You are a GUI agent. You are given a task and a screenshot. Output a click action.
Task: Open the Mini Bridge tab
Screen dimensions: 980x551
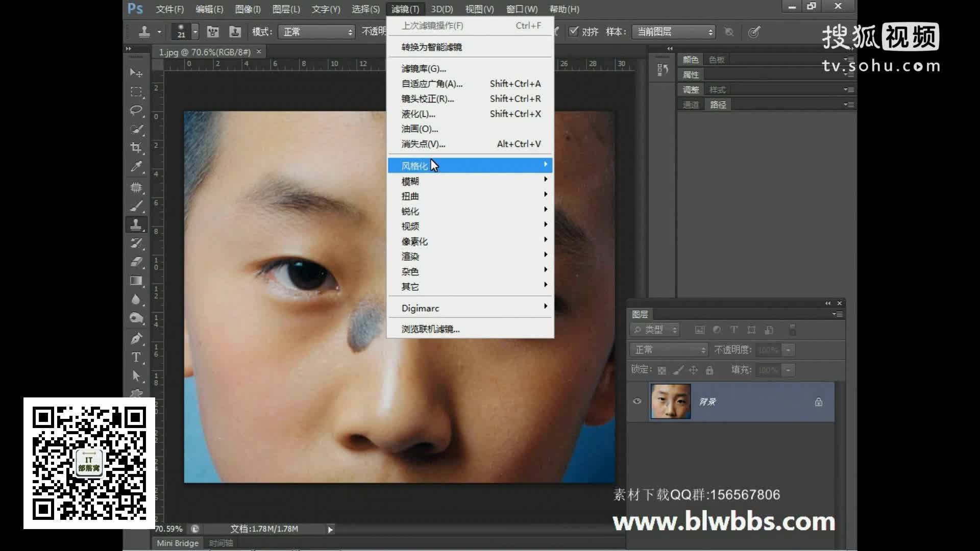pos(177,543)
